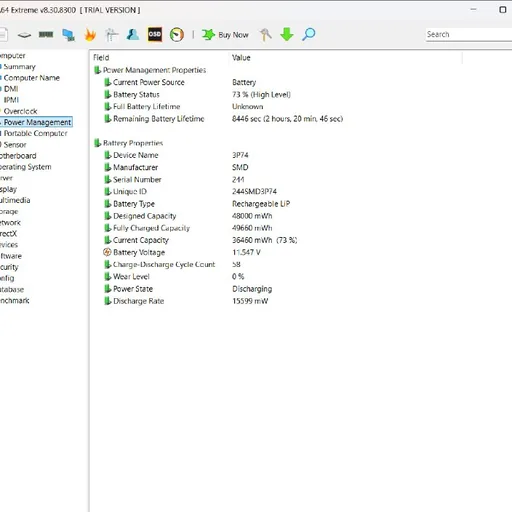
Task: Click the value '11.547 V'
Action: coord(246,252)
